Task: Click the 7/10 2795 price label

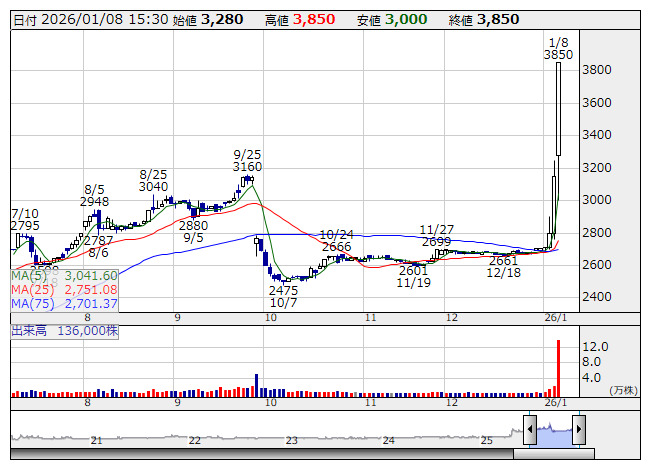Action: point(25,220)
